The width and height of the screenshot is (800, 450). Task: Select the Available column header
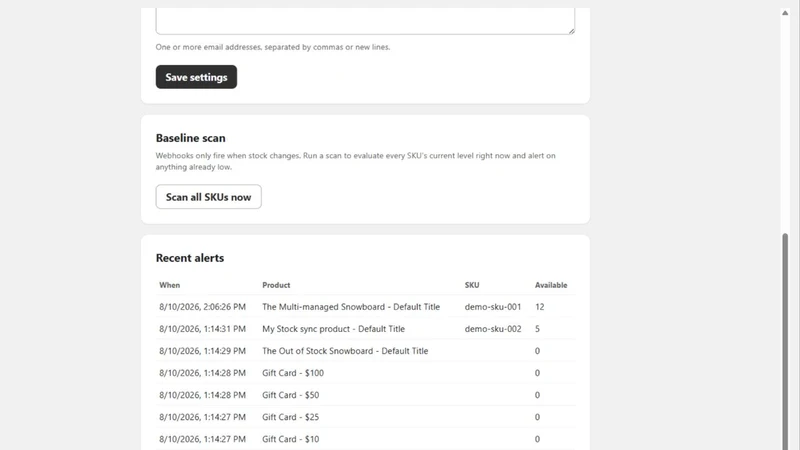point(551,285)
